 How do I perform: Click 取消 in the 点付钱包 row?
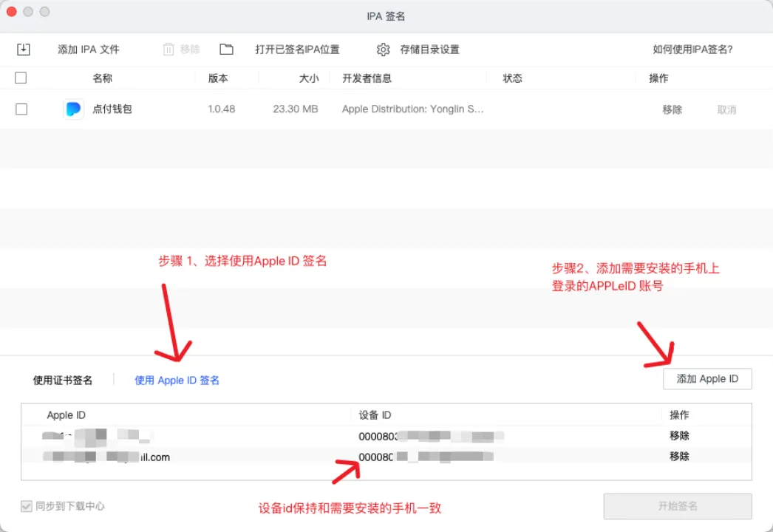(x=726, y=109)
